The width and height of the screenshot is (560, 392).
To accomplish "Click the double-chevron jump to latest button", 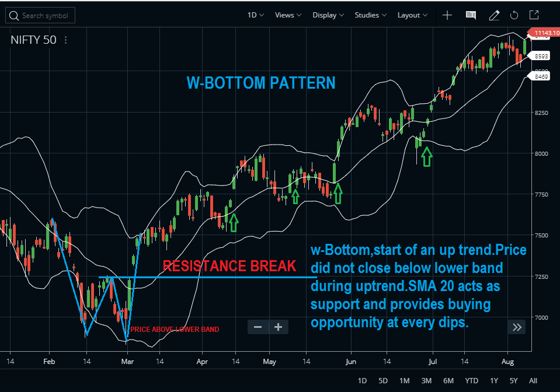I will 517,327.
